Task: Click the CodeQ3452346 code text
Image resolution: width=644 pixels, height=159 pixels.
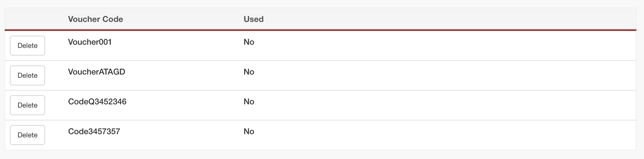Action: [x=97, y=102]
